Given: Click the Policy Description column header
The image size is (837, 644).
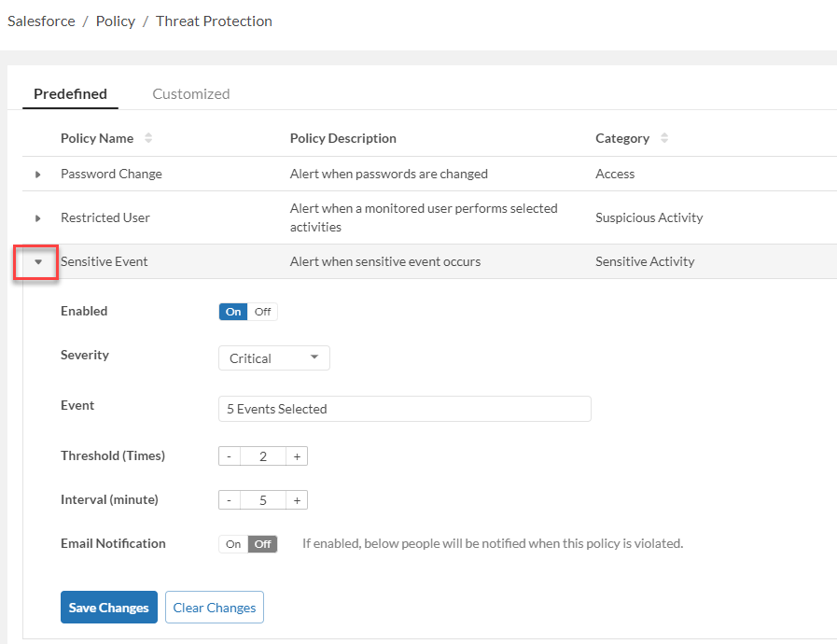Looking at the screenshot, I should 343,138.
